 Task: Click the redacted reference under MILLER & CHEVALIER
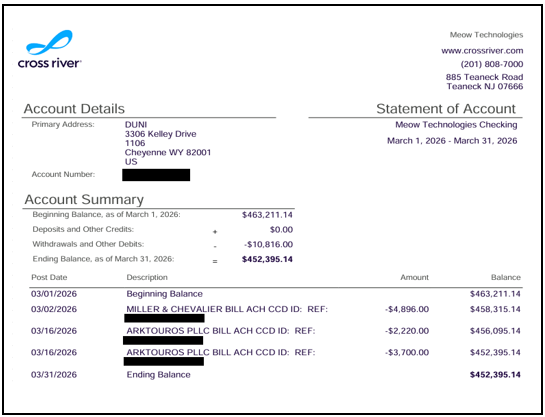[x=164, y=318]
